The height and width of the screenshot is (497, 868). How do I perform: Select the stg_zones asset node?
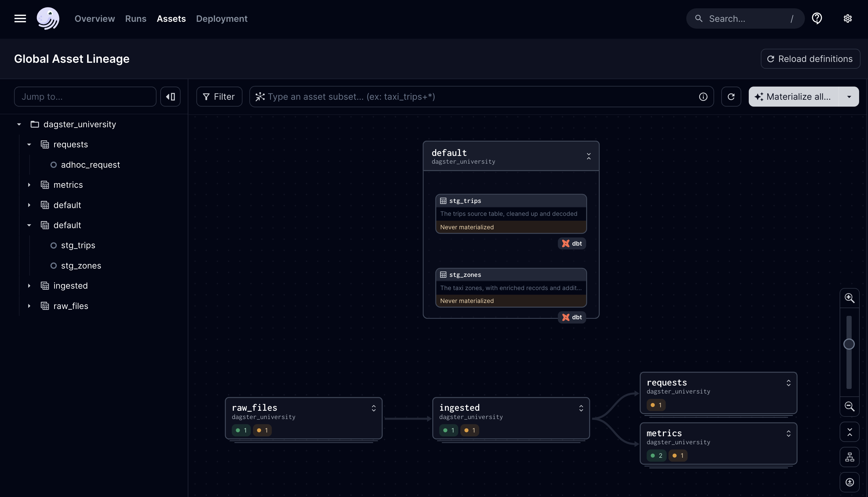point(511,288)
